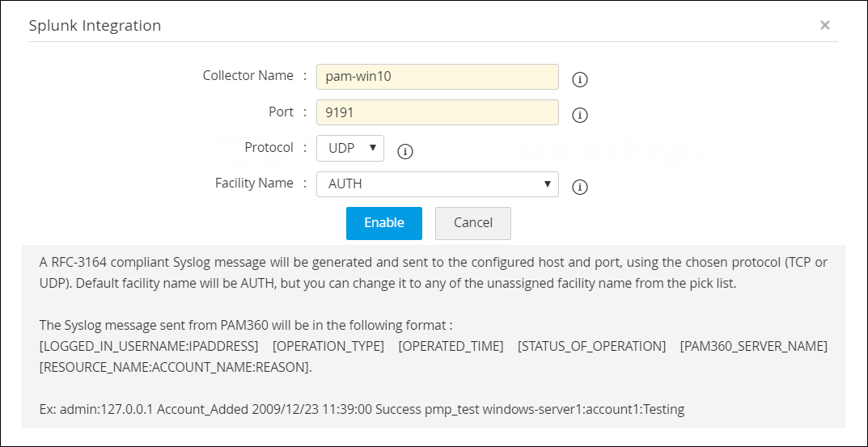Click the Splunk Integration dialog title
The image size is (868, 447).
pyautogui.click(x=95, y=25)
